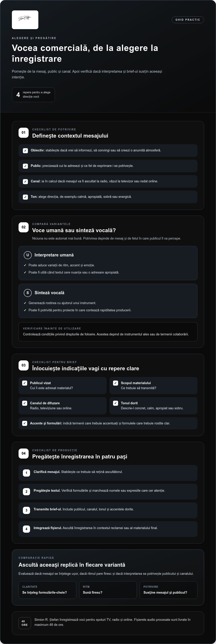Toggle the Obiectiv checkbox
The width and height of the screenshot is (216, 644).
click(x=25, y=151)
